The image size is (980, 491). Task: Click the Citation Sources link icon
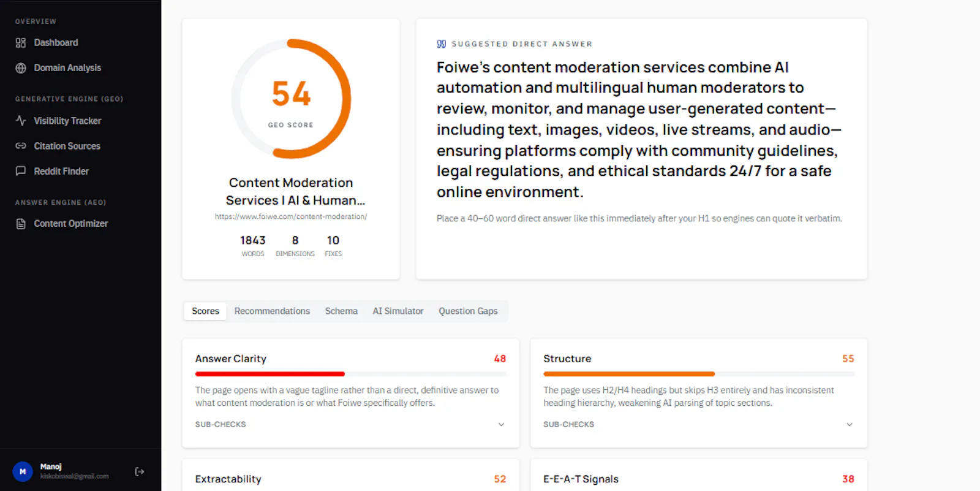click(x=21, y=146)
